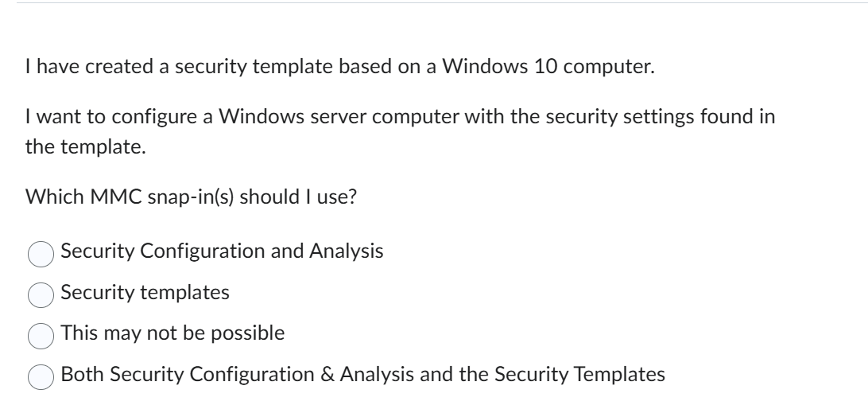Click the phrase 'Windows server' in second paragraph
This screenshot has height=409, width=868.
click(x=293, y=117)
